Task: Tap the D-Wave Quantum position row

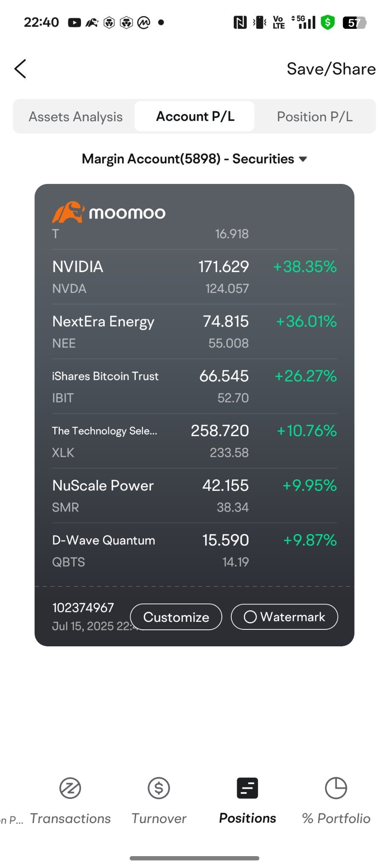Action: 194,550
